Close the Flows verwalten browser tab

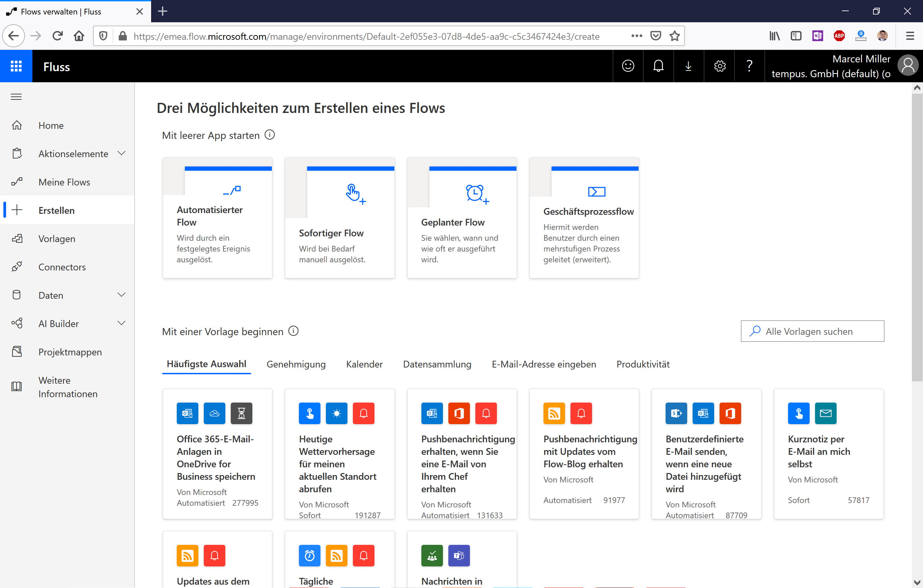pos(140,11)
